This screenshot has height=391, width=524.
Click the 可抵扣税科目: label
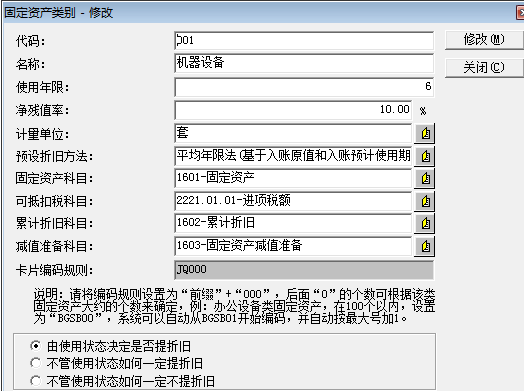[54, 202]
